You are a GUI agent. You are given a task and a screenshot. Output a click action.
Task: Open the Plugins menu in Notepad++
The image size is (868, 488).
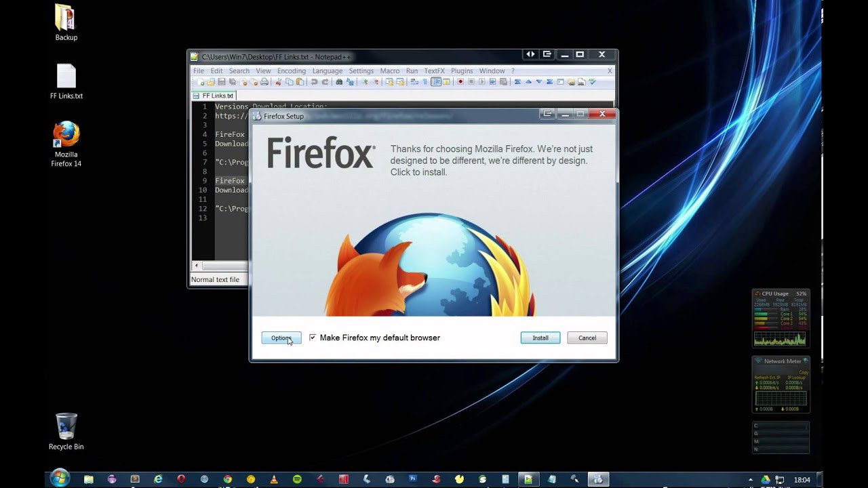pos(462,70)
